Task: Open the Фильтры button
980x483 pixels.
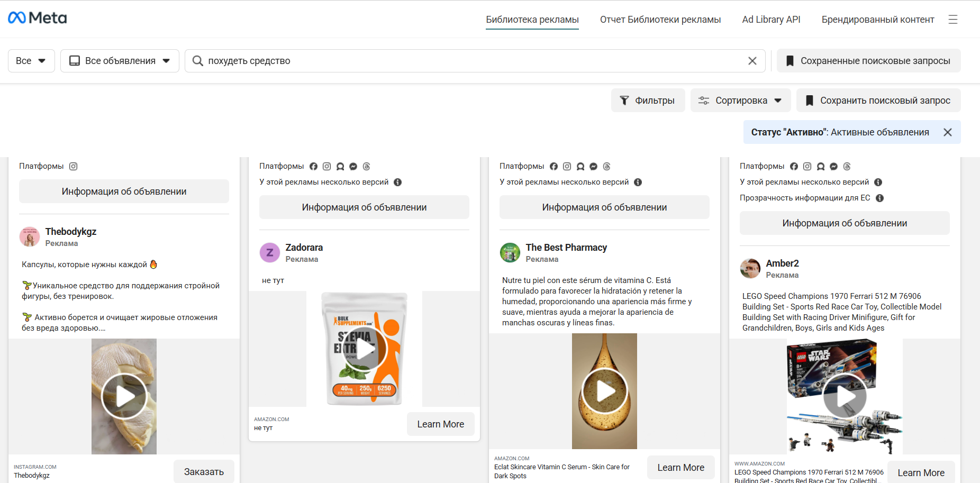Action: 648,101
